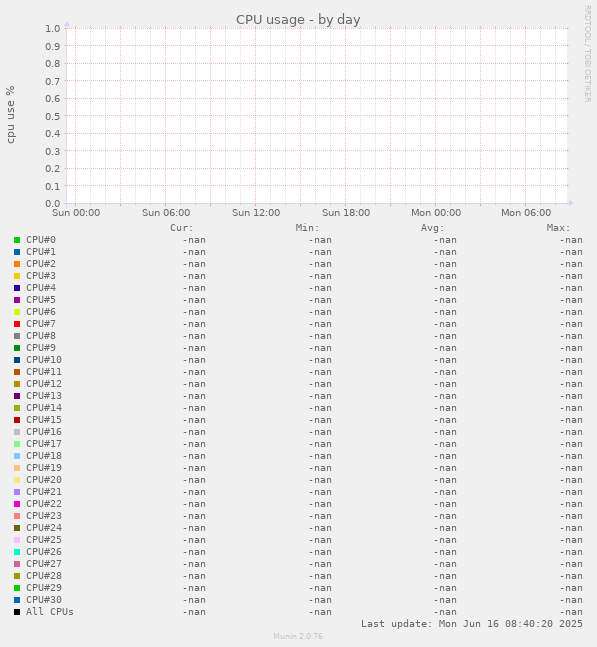The height and width of the screenshot is (647, 597).
Task: Select the CPU#23 legend label
Action: coord(44,516)
